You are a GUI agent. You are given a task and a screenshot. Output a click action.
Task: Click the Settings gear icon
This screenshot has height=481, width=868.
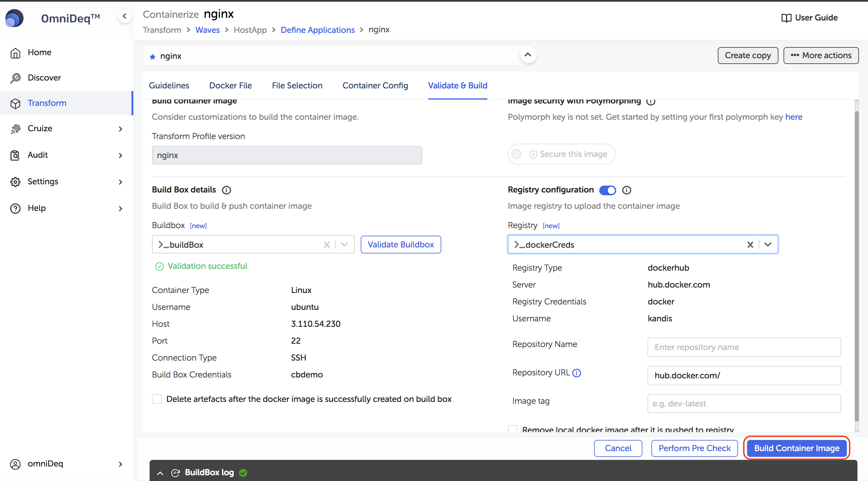coord(15,182)
